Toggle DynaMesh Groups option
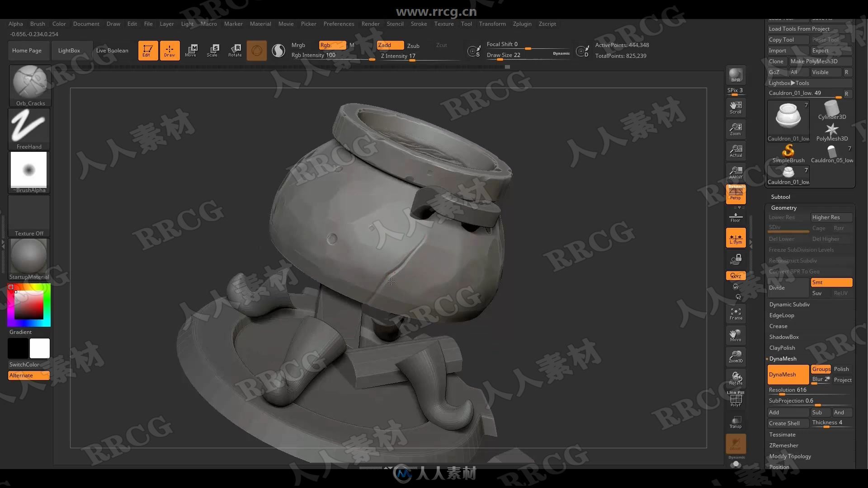This screenshot has height=488, width=868. [x=821, y=369]
